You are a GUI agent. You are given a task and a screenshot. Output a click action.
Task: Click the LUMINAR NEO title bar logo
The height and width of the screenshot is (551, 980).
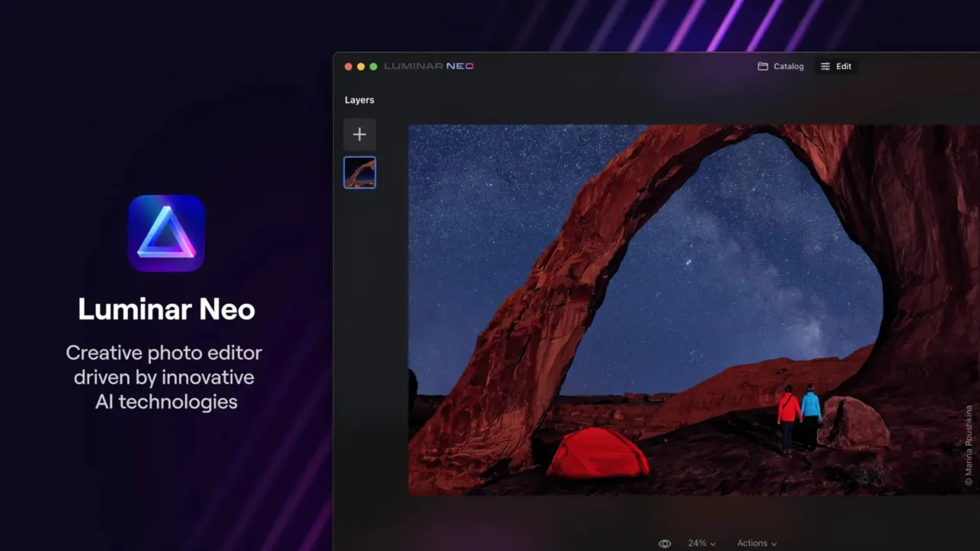point(428,66)
